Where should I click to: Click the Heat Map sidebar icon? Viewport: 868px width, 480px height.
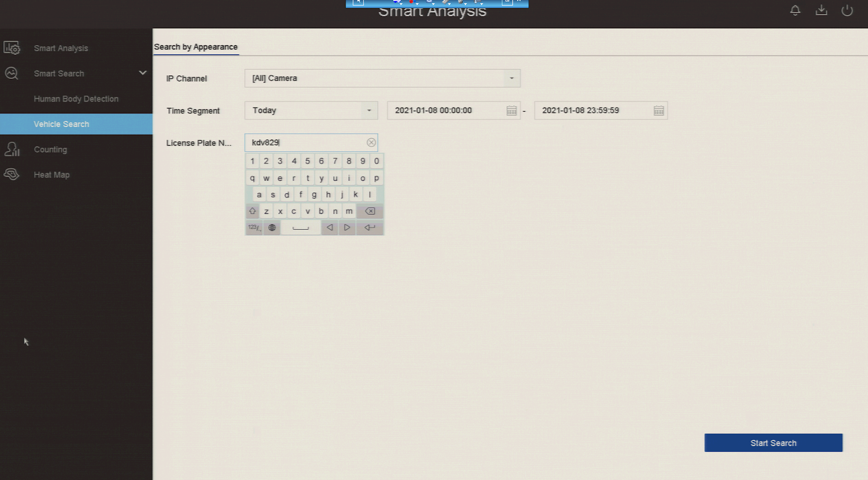(12, 174)
